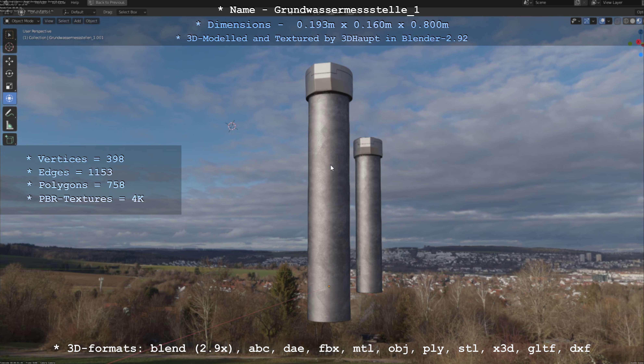Open the Object menu
644x364 pixels.
(x=91, y=21)
